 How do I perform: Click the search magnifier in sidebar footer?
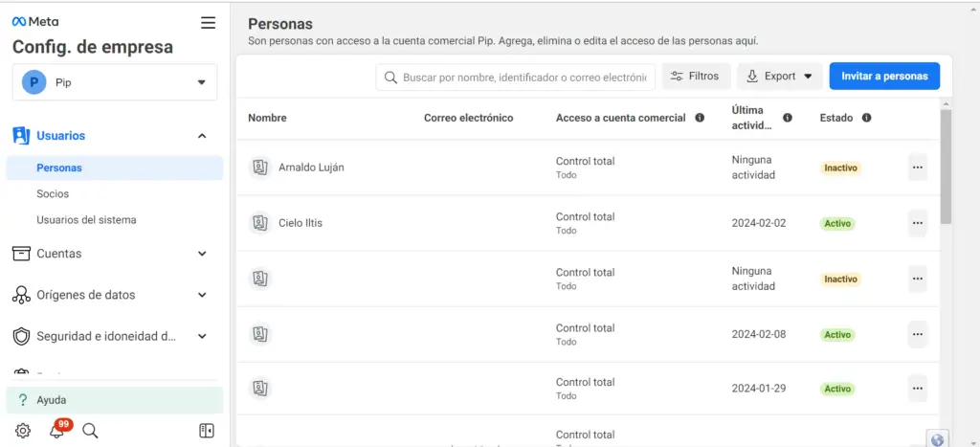[90, 430]
